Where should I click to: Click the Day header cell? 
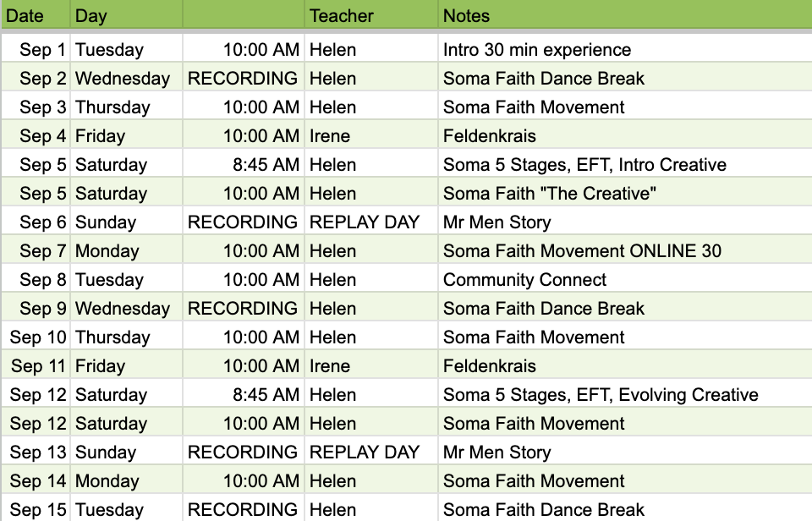click(126, 15)
